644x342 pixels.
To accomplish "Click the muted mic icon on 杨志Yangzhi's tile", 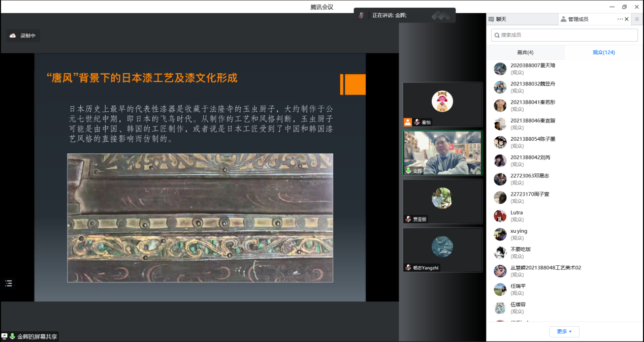I will pos(408,267).
